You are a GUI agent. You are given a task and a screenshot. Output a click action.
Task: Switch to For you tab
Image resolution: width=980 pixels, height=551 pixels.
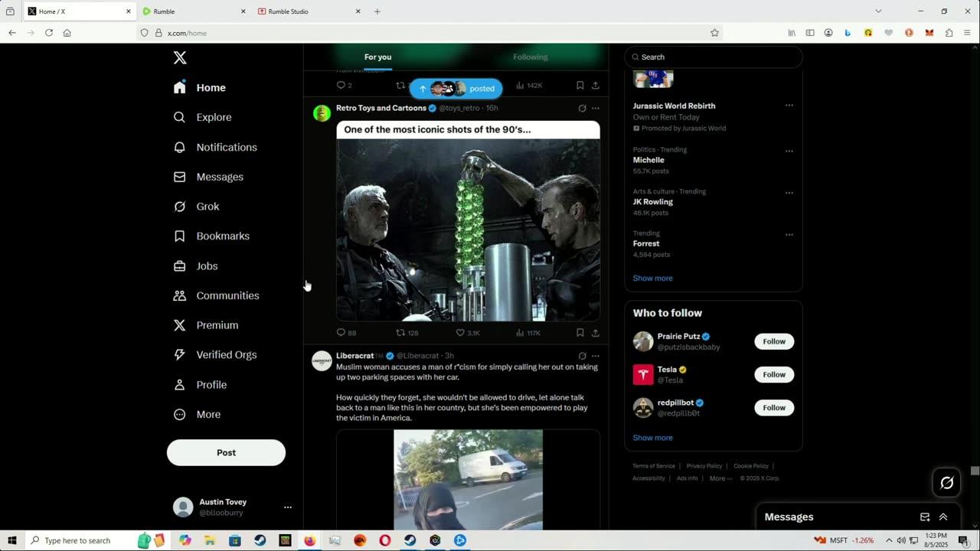(378, 57)
